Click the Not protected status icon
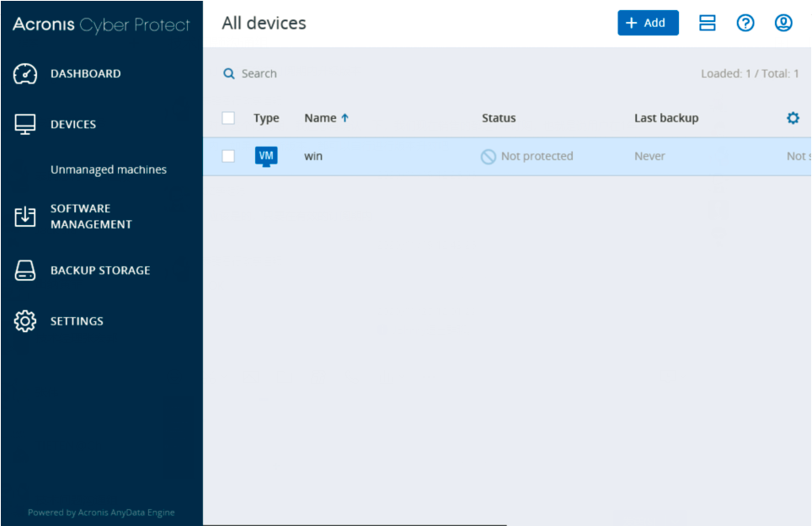The image size is (812, 526). 488,157
